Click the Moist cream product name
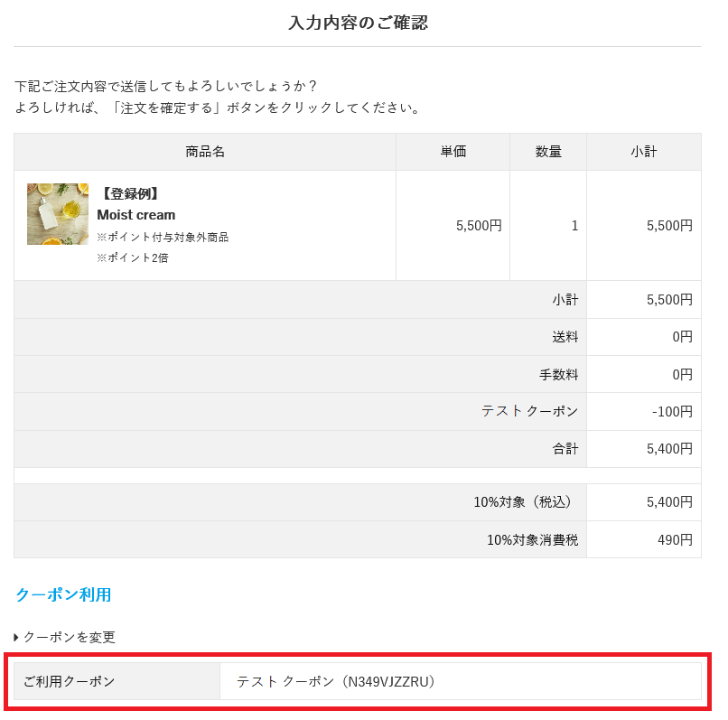Screen dimensions: 728x720 click(136, 215)
